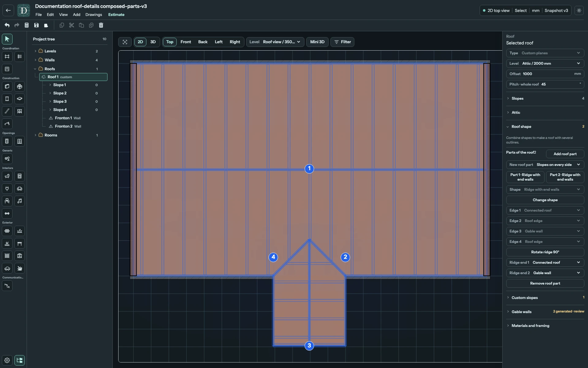Image resolution: width=588 pixels, height=368 pixels.
Task: Select the pipe communications tool
Action: 7,286
